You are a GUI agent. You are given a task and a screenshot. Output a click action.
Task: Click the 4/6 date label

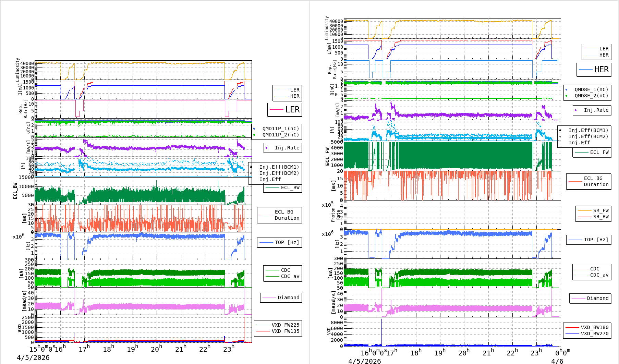pos(557,361)
